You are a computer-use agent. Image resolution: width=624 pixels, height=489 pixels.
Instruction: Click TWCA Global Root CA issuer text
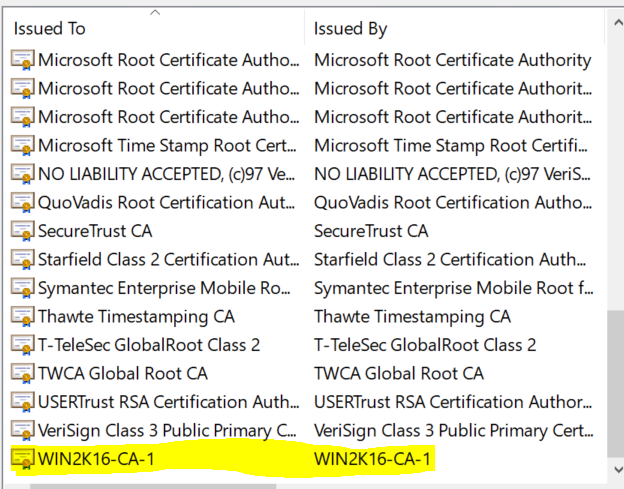tap(399, 374)
